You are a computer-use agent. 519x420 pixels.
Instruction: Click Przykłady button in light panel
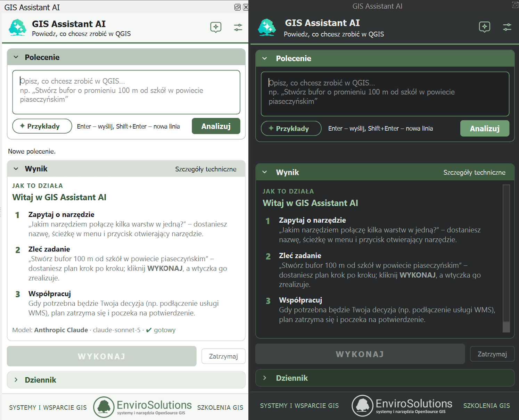coord(42,126)
